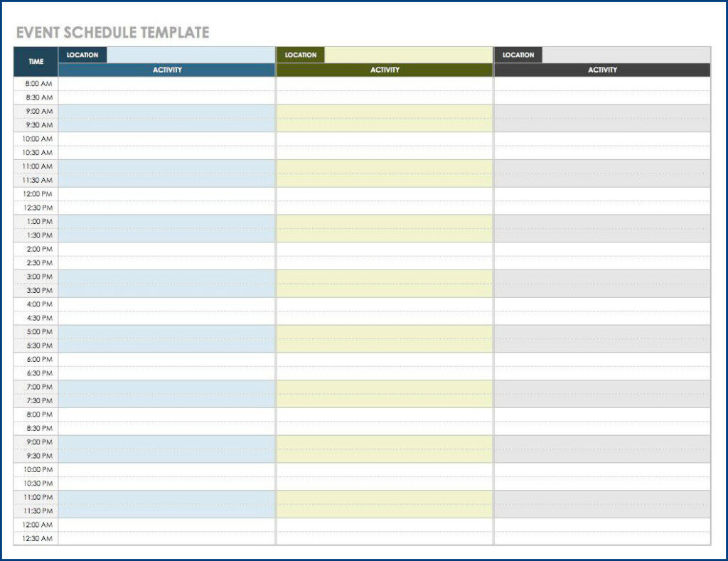Click the 12:30 AM time label
This screenshot has height=561, width=728.
tap(35, 538)
